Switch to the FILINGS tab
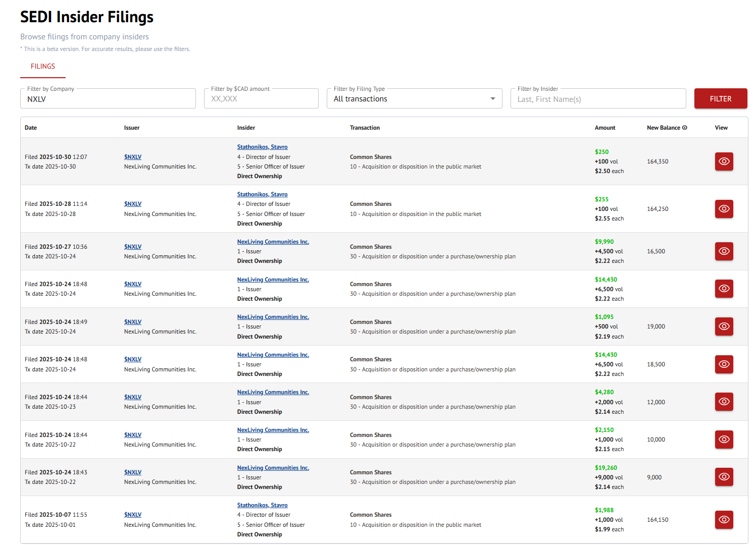This screenshot has width=756, height=548. coord(43,67)
